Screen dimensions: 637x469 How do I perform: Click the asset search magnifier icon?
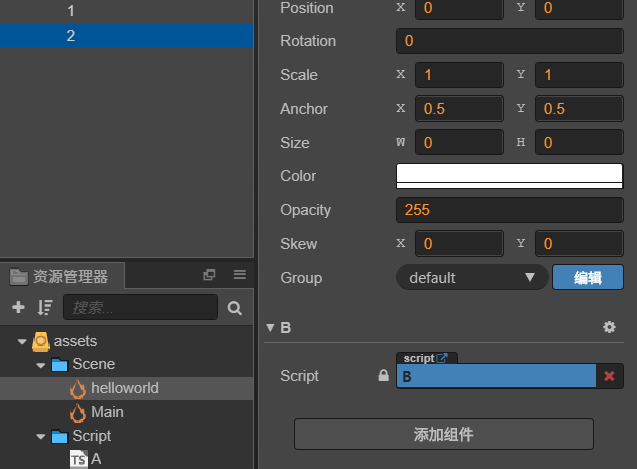pos(234,308)
